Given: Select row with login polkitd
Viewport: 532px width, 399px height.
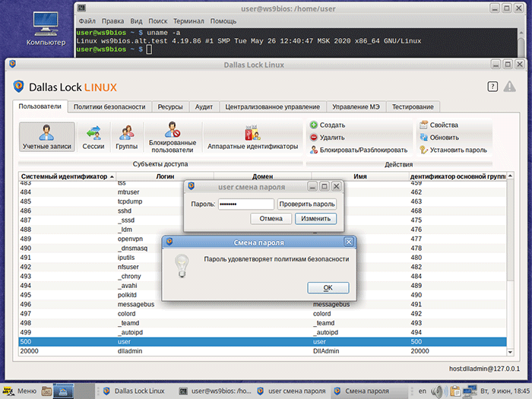Looking at the screenshot, I should (x=262, y=295).
